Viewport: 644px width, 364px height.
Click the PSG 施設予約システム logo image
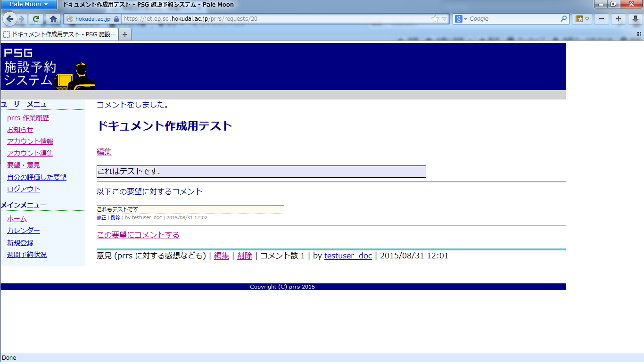48,66
